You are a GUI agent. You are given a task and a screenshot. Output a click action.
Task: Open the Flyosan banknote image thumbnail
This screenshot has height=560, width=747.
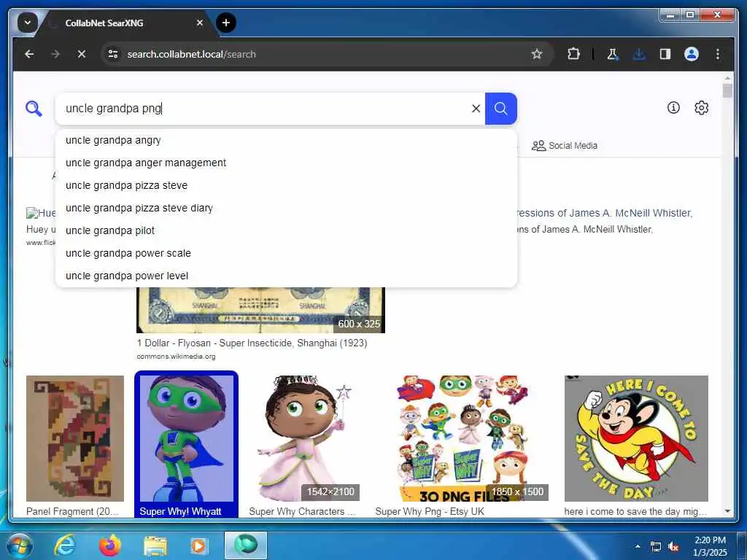point(260,310)
